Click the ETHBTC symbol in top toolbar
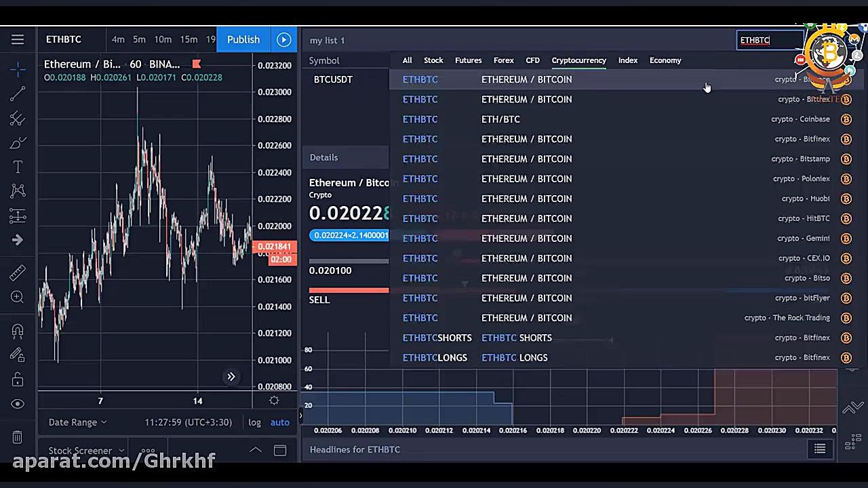 click(64, 40)
